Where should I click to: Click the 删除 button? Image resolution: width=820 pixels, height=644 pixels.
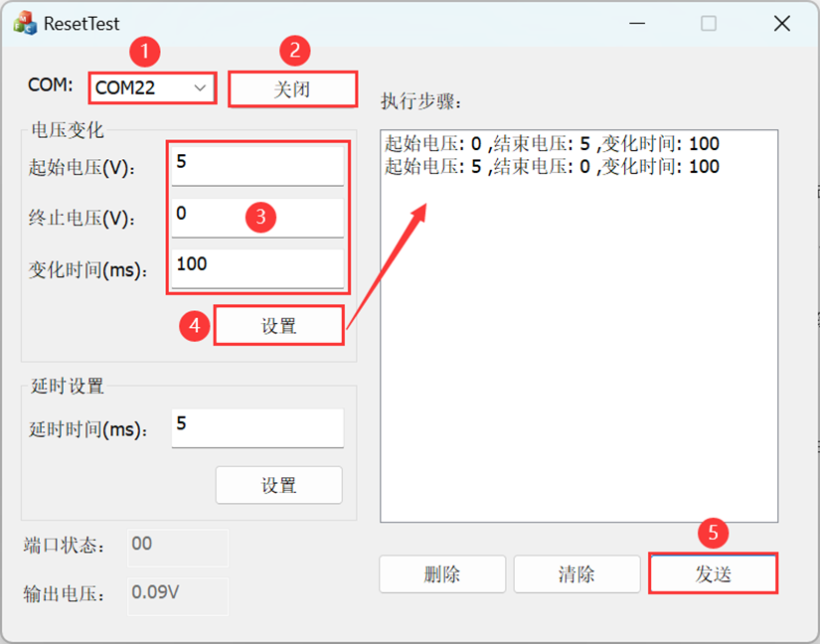(x=442, y=574)
